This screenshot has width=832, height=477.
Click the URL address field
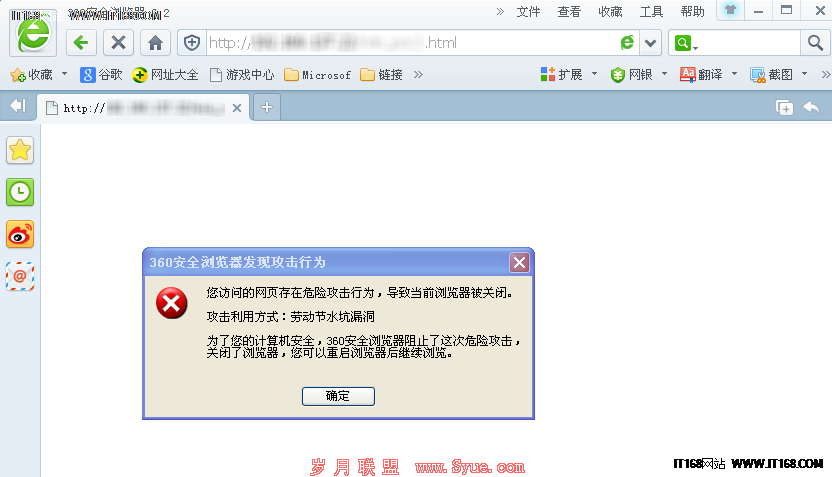coord(411,43)
